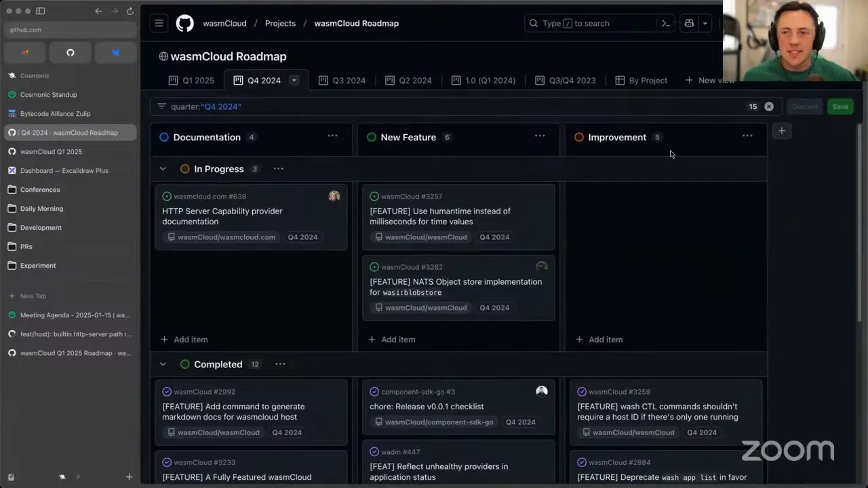Switch to the Q3 2024 view tab
Image resolution: width=868 pixels, height=488 pixels.
pos(342,80)
